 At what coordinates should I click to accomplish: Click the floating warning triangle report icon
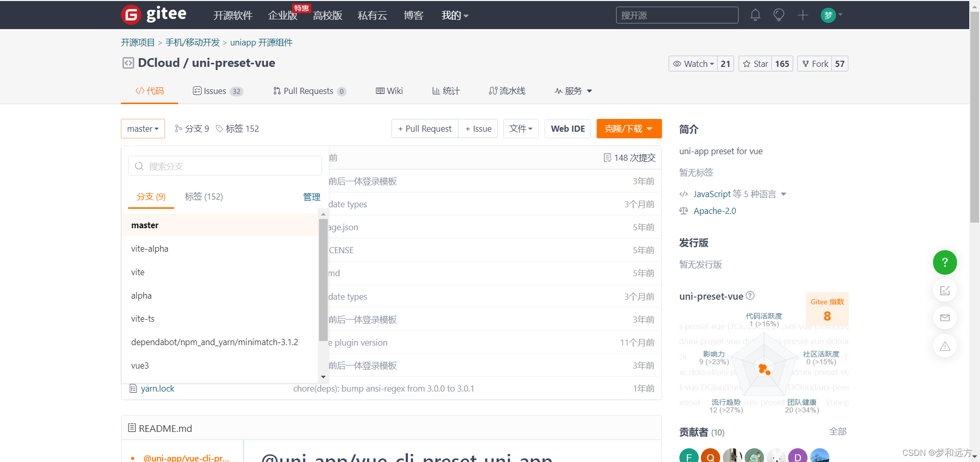(x=945, y=346)
